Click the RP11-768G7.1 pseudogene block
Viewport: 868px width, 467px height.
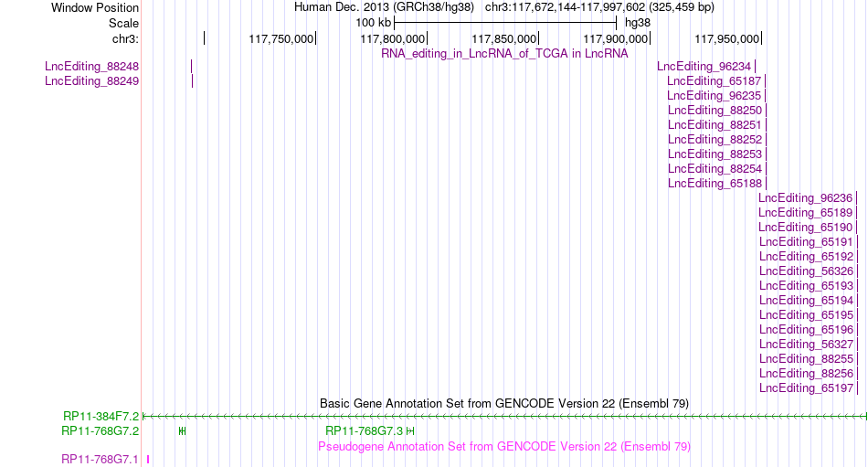(148, 460)
